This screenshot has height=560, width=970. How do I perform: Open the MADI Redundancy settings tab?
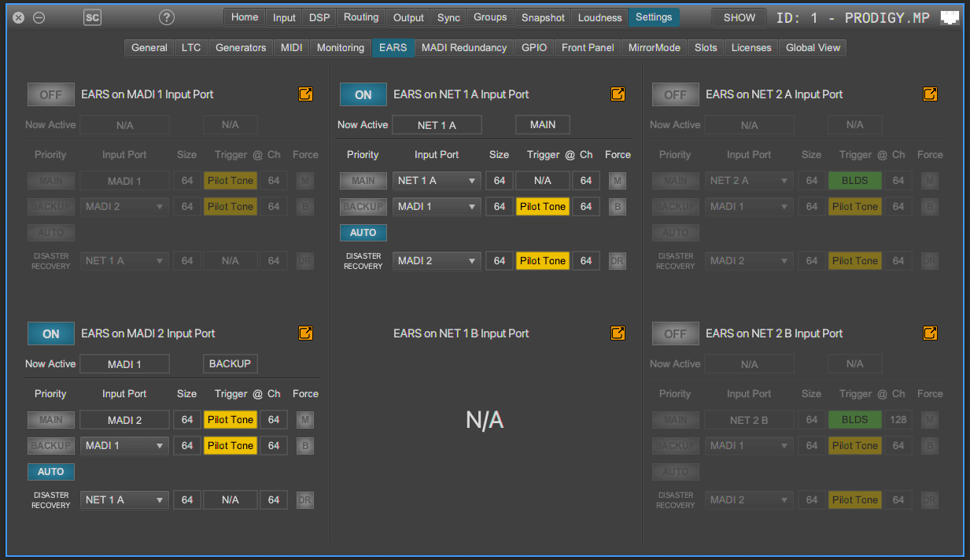click(464, 48)
